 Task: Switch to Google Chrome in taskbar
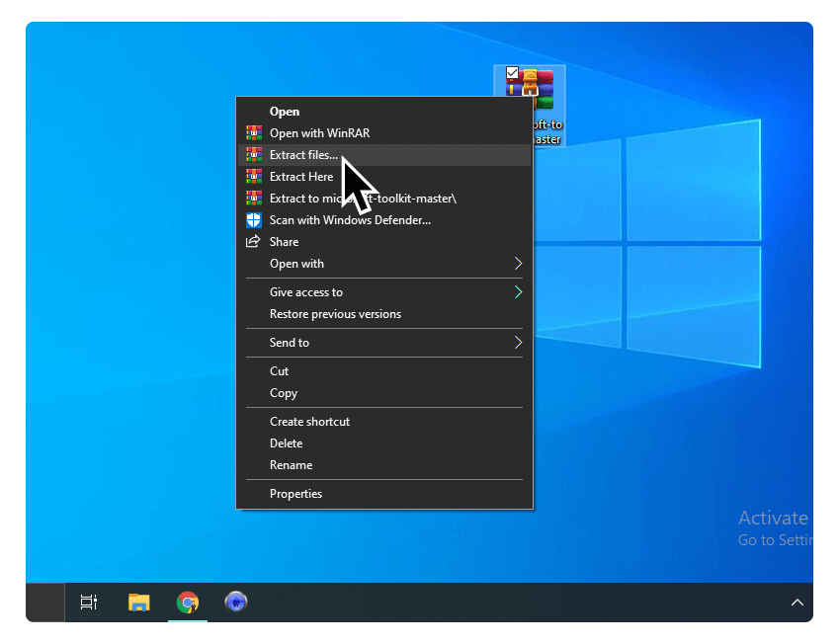point(188,603)
